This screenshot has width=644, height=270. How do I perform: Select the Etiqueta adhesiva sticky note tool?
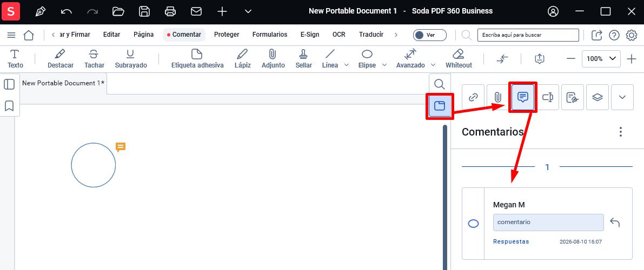click(197, 59)
